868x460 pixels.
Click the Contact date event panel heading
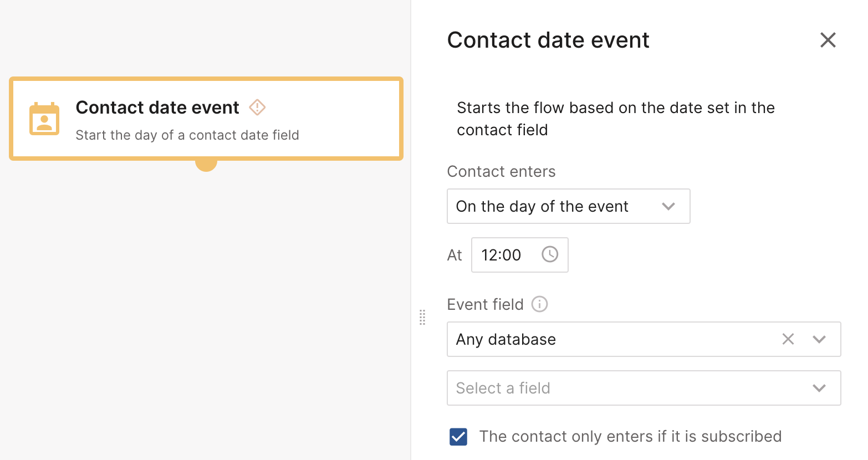pos(548,40)
